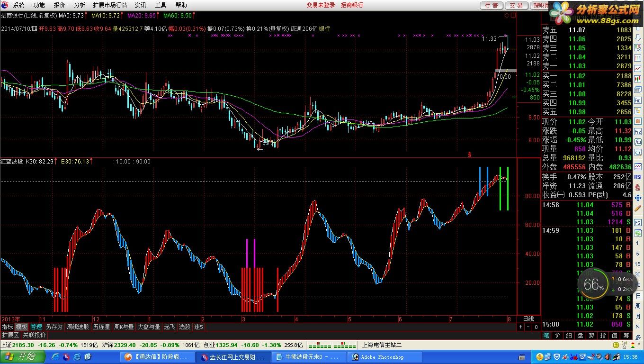This screenshot has height=364, width=644.
Task: Click the 交易 button at top right
Action: [516, 5]
